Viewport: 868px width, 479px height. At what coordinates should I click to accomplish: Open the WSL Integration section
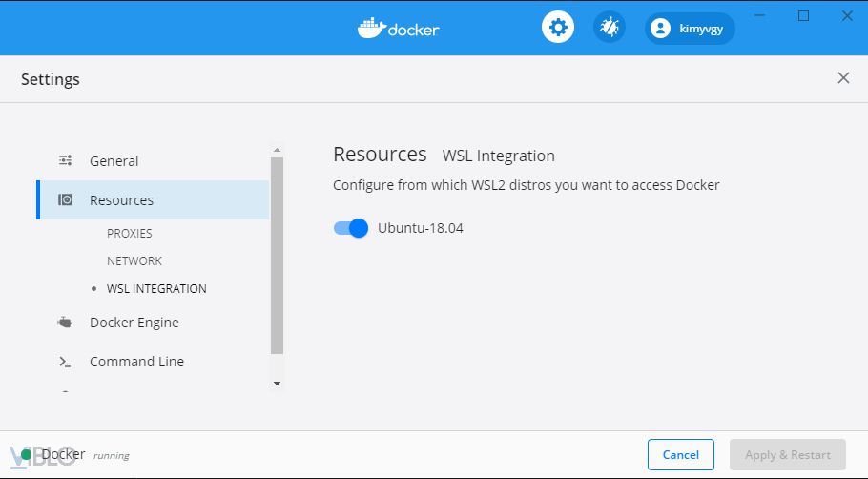[x=156, y=288]
